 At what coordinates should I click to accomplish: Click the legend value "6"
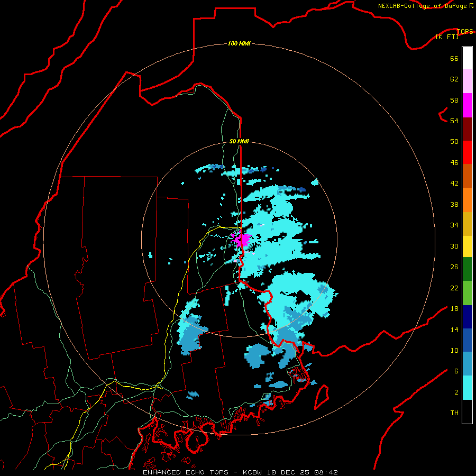pyautogui.click(x=456, y=371)
